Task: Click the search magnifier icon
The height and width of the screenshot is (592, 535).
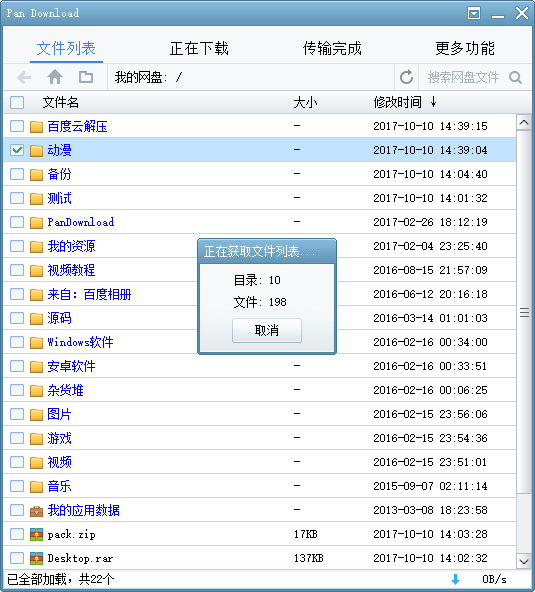Action: tap(515, 77)
